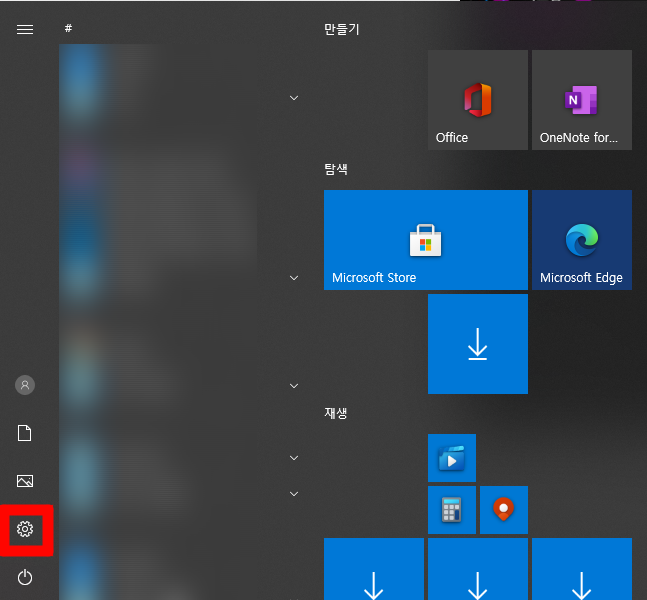Open the Microsoft Store tile
The image size is (647, 600).
tap(426, 240)
